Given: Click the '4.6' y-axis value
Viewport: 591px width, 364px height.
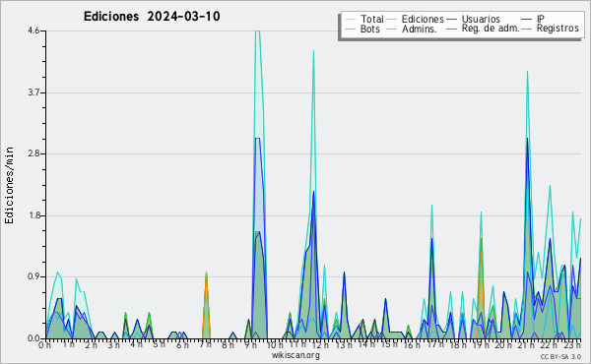Looking at the screenshot, I should tap(33, 30).
